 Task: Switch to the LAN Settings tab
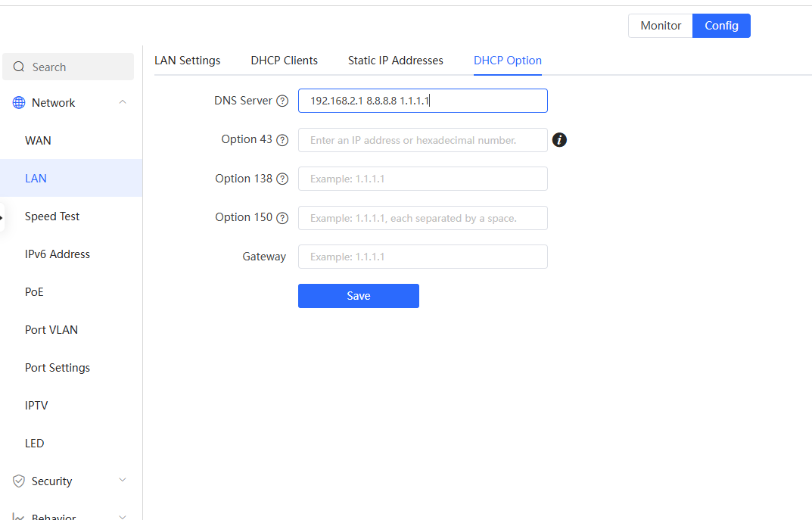(x=188, y=61)
